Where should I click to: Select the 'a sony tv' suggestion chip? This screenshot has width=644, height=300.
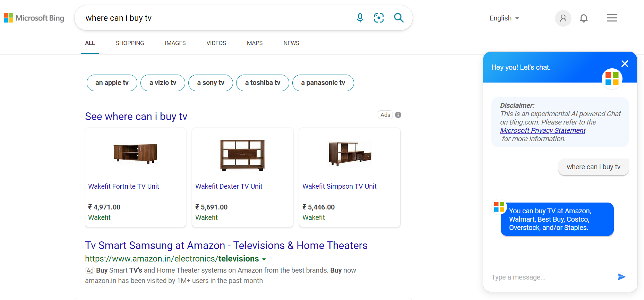(211, 83)
